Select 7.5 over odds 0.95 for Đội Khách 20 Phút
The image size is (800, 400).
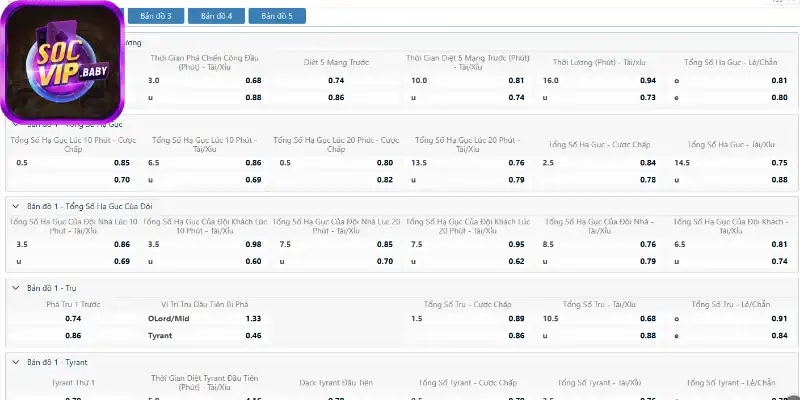coord(468,243)
